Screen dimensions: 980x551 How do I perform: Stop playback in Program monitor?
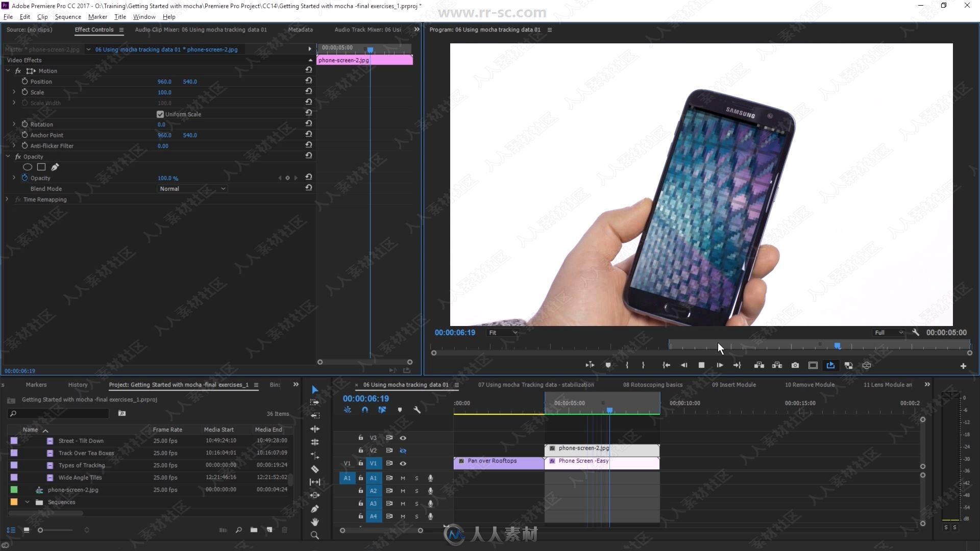701,365
